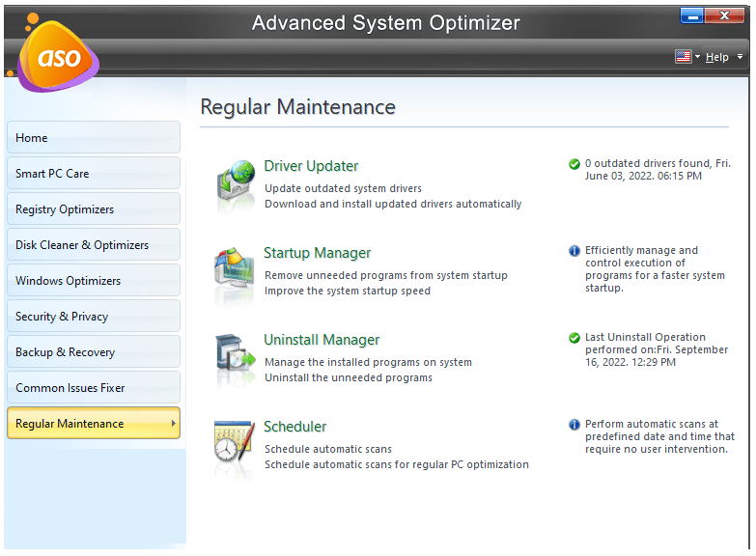Click the 'Advanced System Optimizer' window title
The width and height of the screenshot is (756, 556).
385,22
